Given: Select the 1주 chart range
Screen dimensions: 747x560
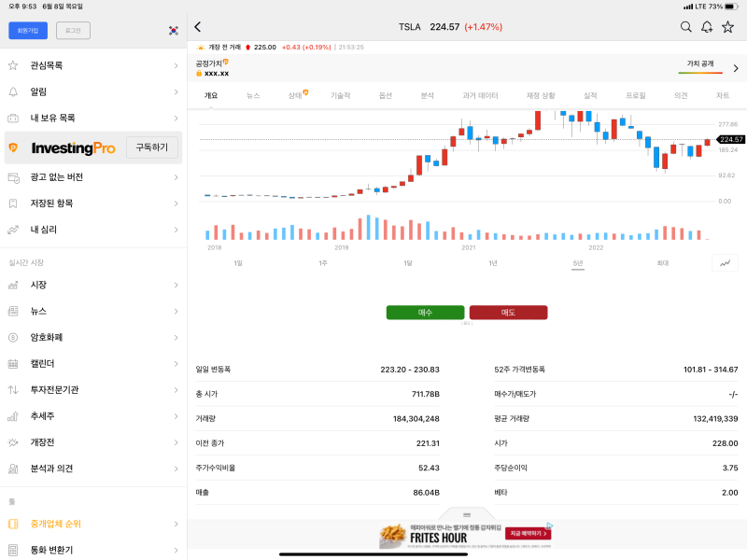Looking at the screenshot, I should 323,263.
